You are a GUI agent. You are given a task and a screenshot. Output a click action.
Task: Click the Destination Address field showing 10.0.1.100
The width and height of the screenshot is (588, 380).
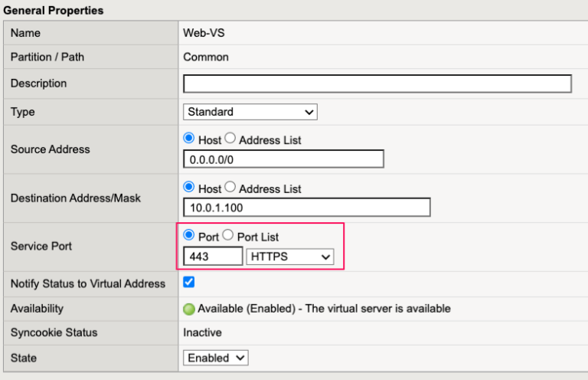(307, 208)
